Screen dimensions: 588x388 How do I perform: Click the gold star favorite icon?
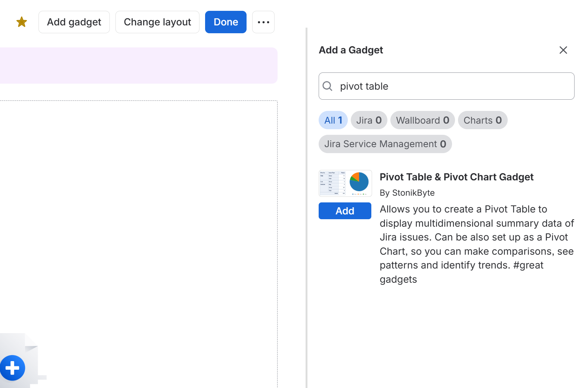tap(22, 22)
